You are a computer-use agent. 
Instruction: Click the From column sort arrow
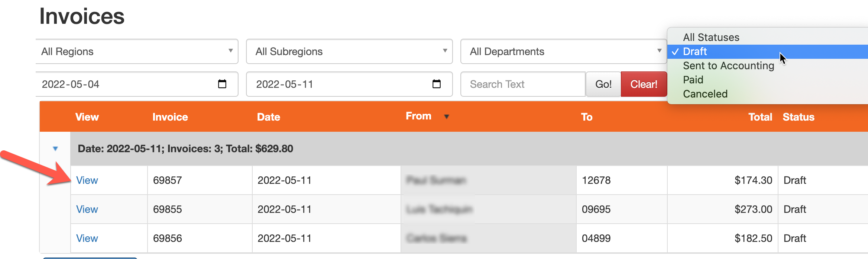(447, 117)
